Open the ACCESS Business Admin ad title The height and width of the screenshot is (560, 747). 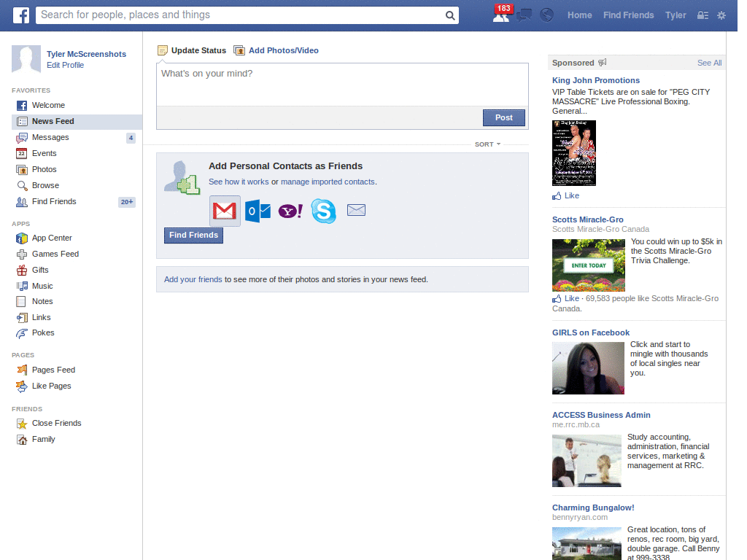pos(601,415)
